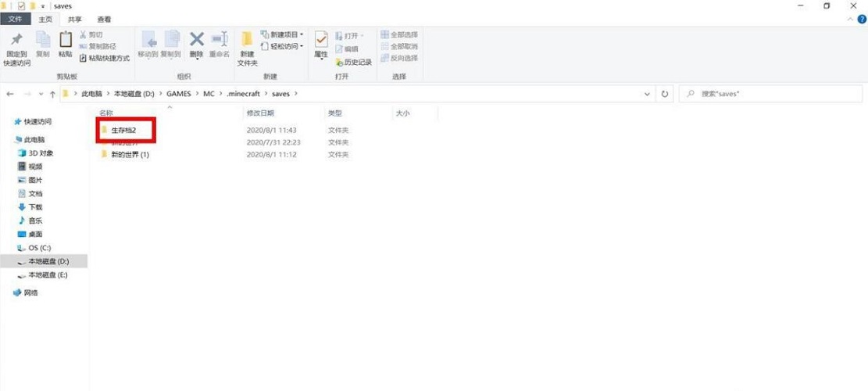Switch to the View (查看) ribbon tab

(x=104, y=19)
